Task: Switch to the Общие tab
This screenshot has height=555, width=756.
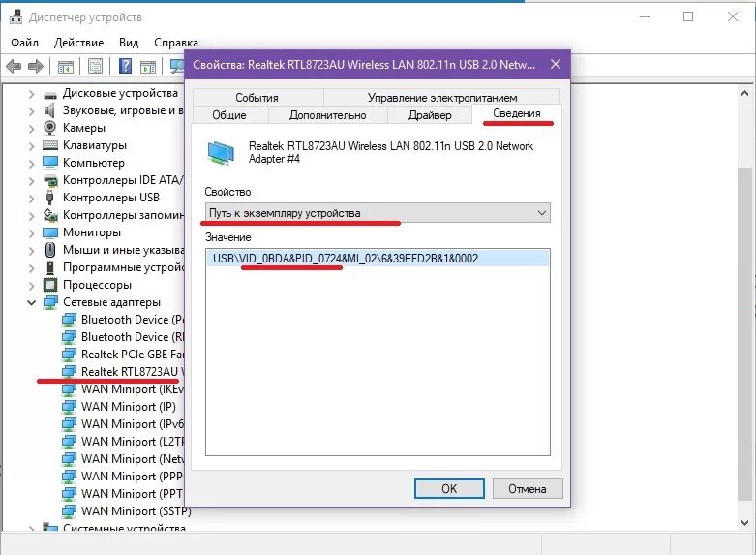Action: click(x=229, y=115)
